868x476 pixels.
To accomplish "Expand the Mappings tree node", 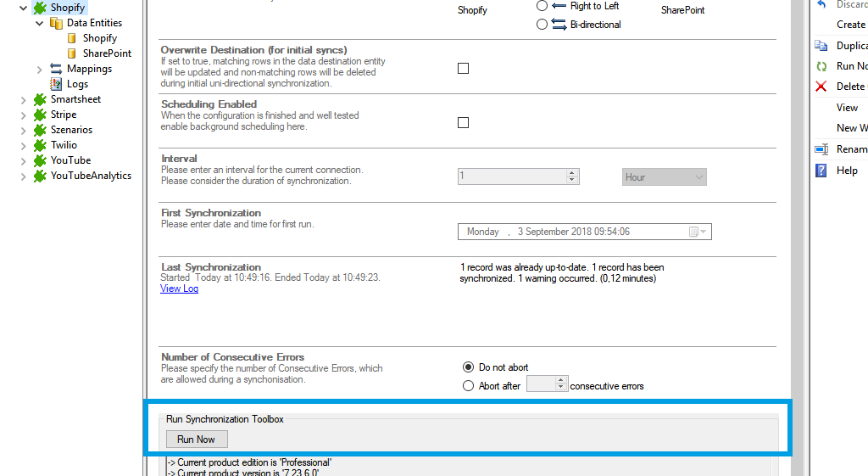I will (x=40, y=69).
